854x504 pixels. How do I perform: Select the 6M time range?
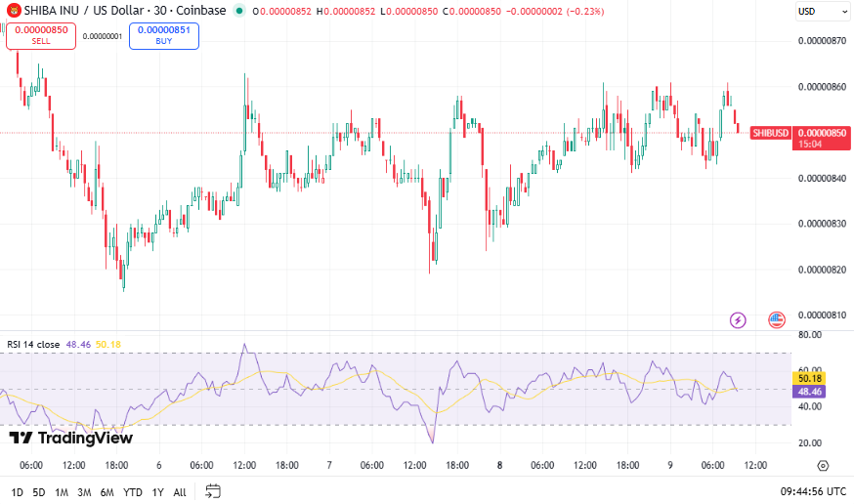pyautogui.click(x=107, y=492)
